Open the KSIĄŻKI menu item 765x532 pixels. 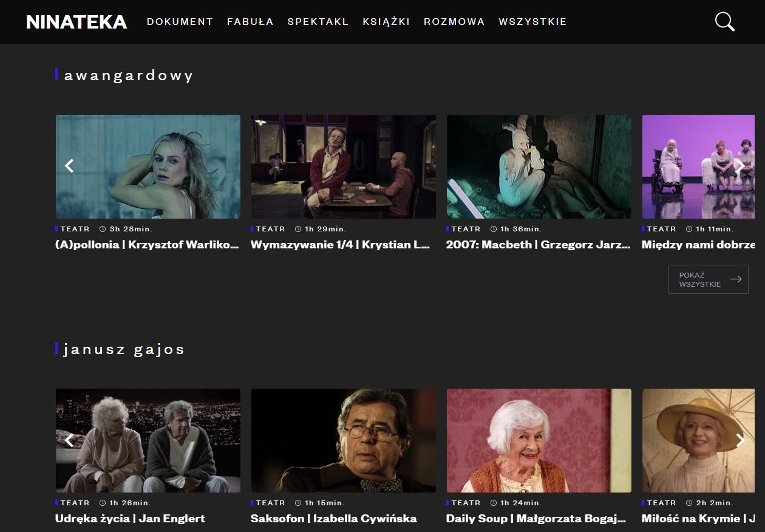(386, 22)
